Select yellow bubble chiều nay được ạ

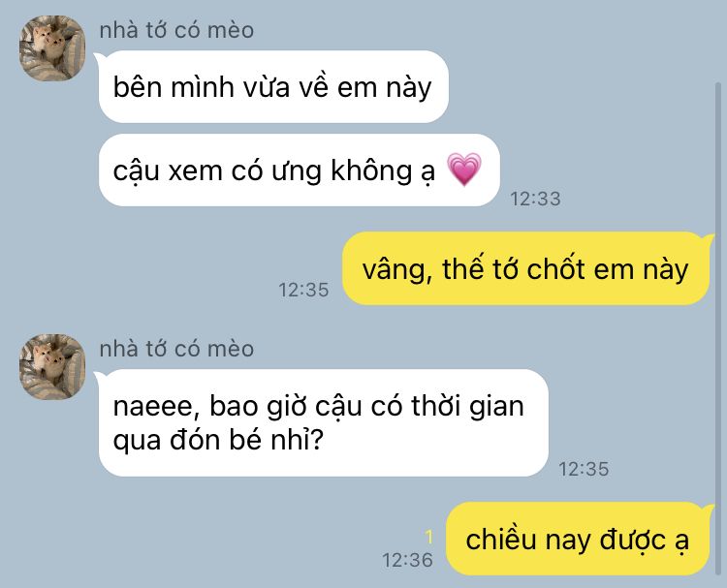click(x=578, y=539)
